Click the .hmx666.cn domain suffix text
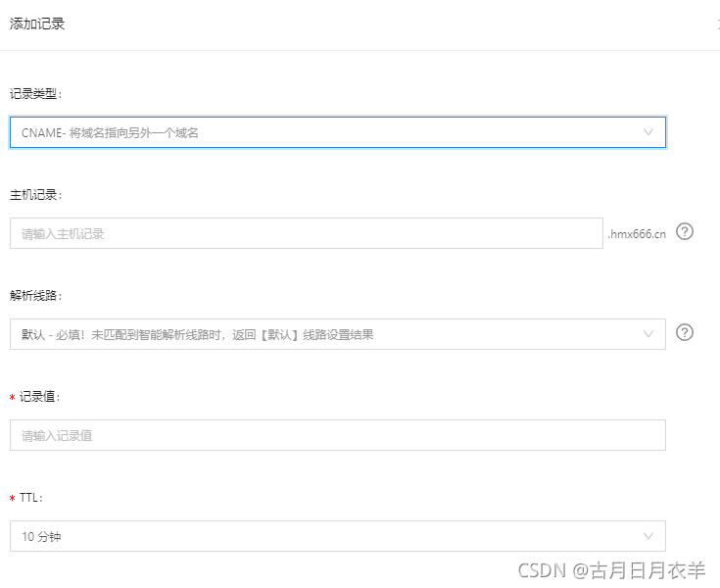The height and width of the screenshot is (588, 720). pos(637,234)
